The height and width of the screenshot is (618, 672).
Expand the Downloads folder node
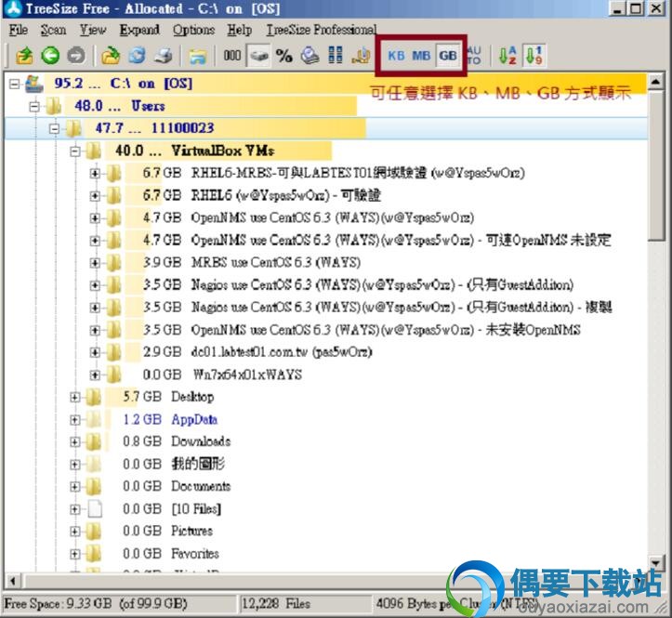(x=75, y=441)
